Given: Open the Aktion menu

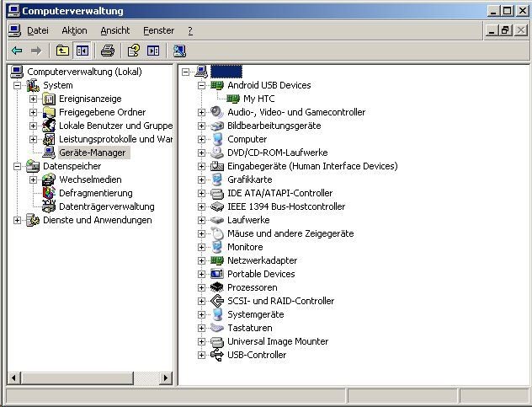Looking at the screenshot, I should click(74, 30).
